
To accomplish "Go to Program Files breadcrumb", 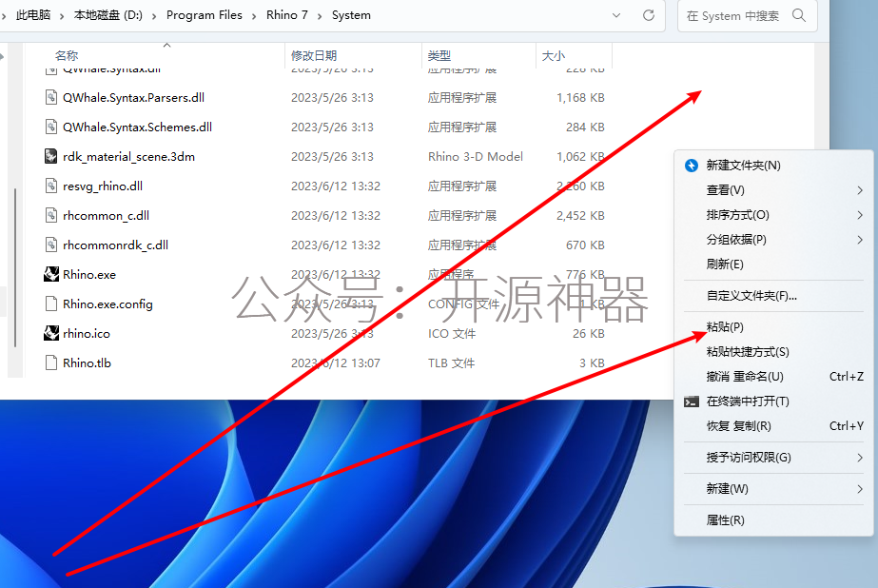I will (205, 15).
